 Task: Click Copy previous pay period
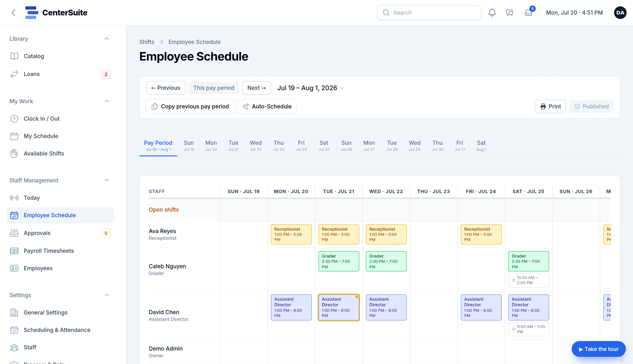point(190,106)
